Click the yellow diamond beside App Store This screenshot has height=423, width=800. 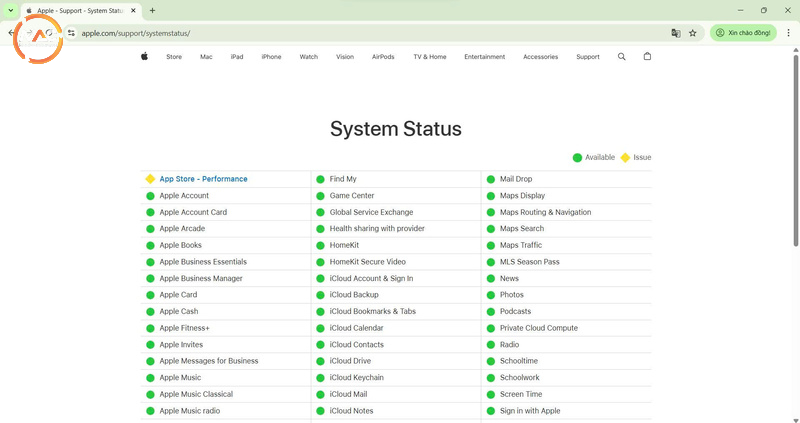click(150, 179)
